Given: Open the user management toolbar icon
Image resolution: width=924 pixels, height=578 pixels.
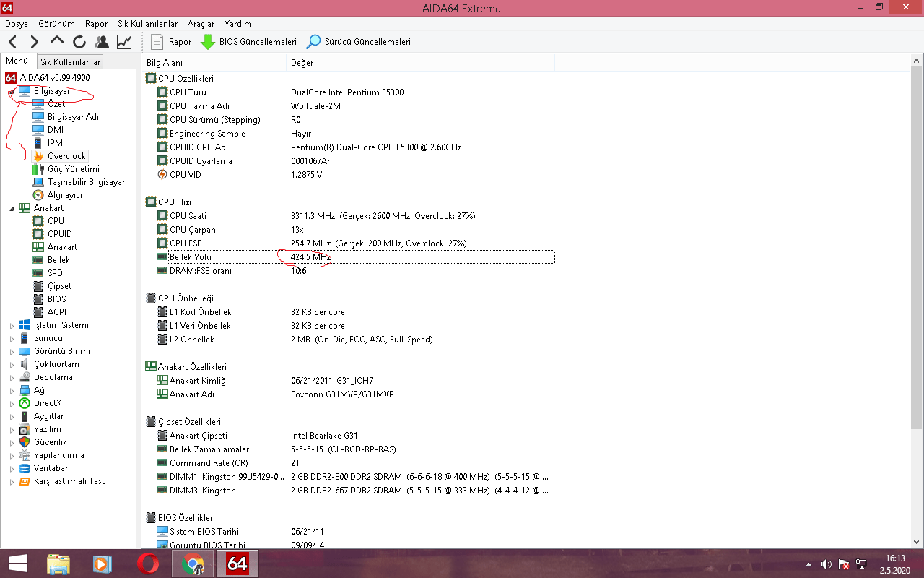Looking at the screenshot, I should [x=102, y=42].
